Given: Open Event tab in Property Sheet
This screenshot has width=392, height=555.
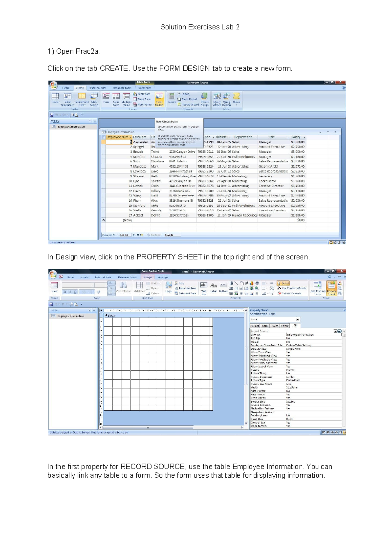Looking at the screenshot, I should 275,326.
